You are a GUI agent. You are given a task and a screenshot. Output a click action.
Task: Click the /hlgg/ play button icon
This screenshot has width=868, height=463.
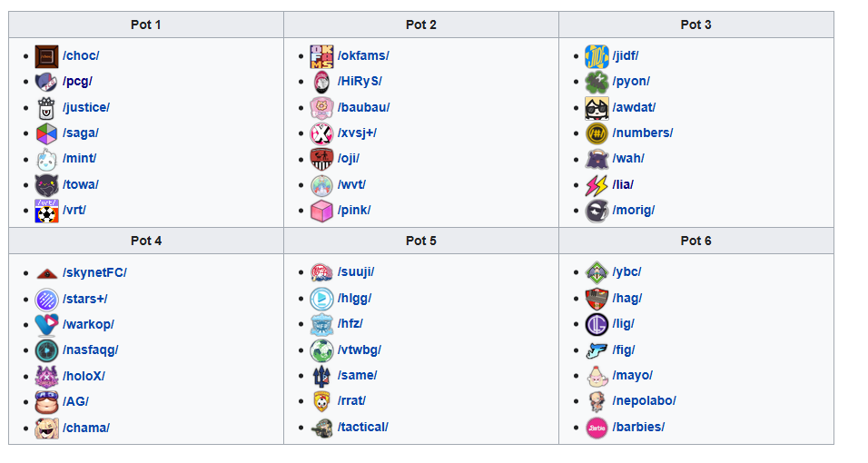click(x=321, y=299)
